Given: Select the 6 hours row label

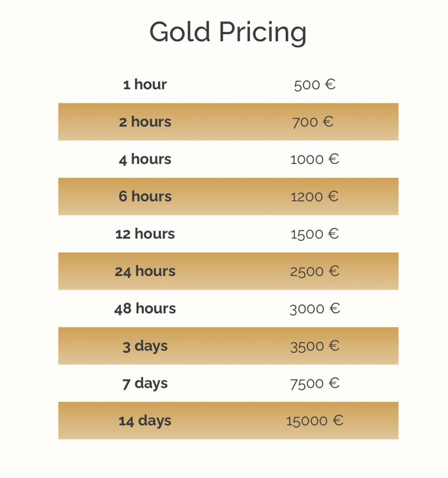Looking at the screenshot, I should click(145, 197).
